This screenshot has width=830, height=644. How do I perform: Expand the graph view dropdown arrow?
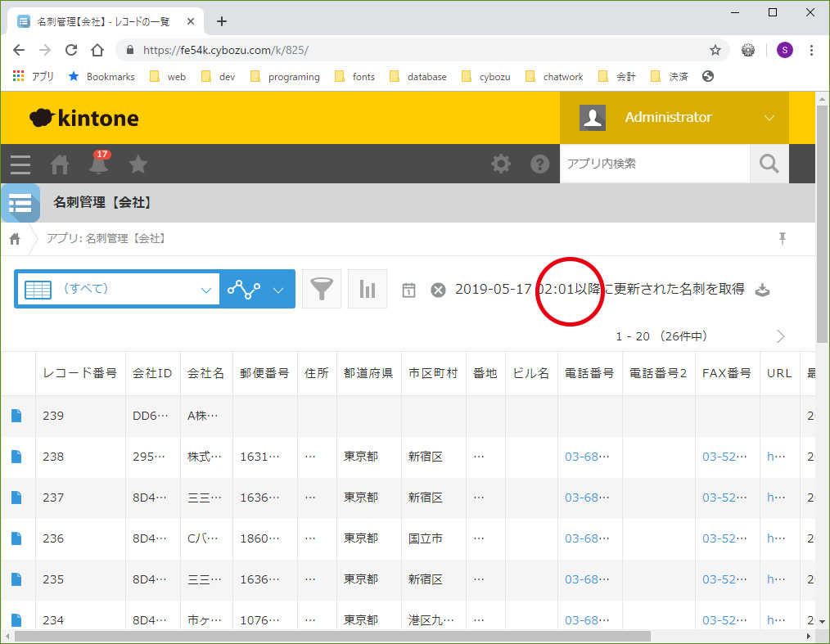pos(278,290)
